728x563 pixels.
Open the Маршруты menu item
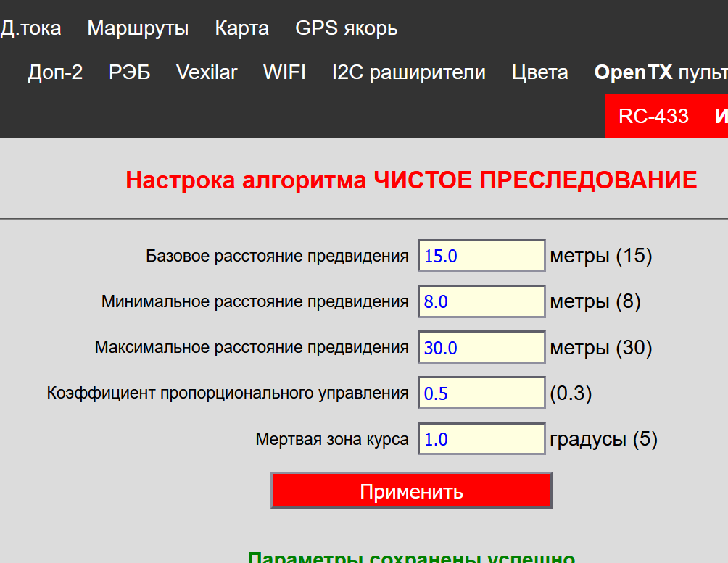point(138,28)
